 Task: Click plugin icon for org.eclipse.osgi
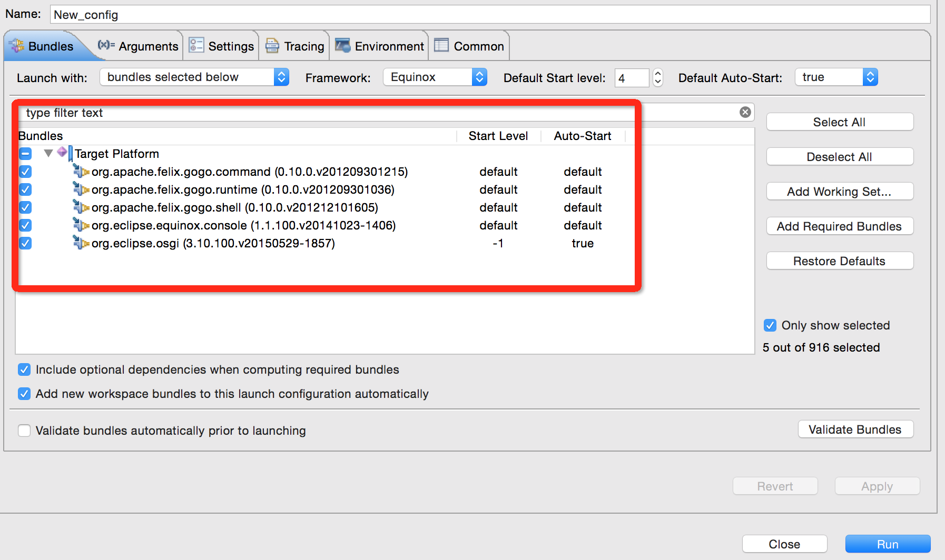coord(81,243)
